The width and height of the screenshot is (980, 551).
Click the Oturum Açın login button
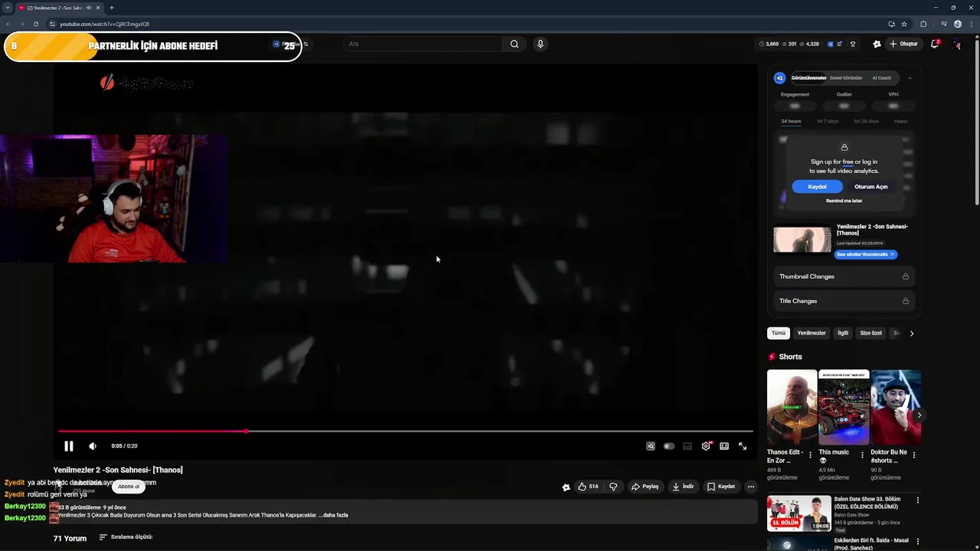[x=871, y=187]
